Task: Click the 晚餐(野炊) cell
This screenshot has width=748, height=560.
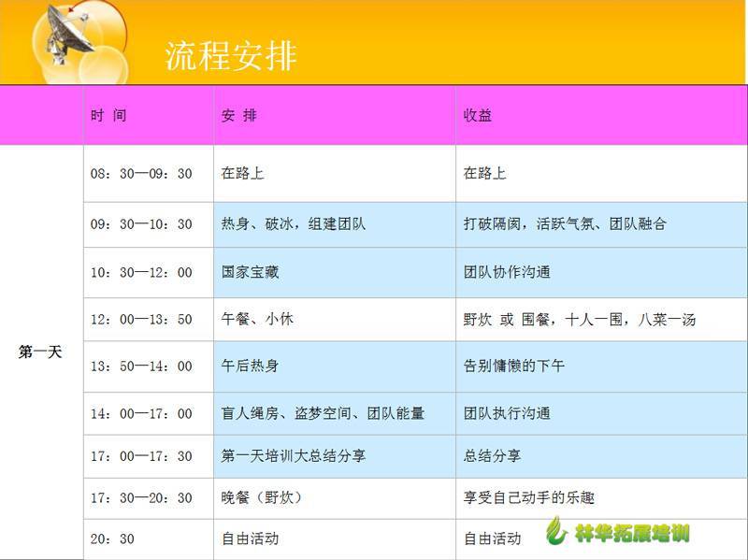Action: [x=335, y=498]
